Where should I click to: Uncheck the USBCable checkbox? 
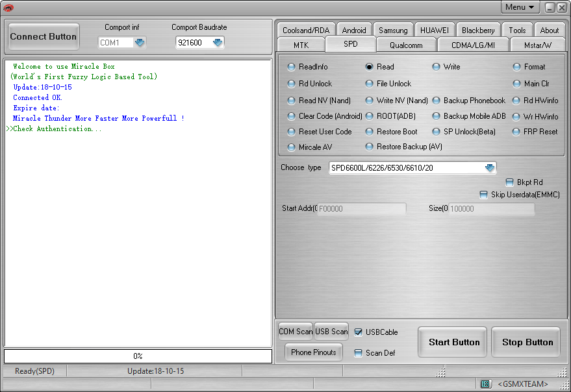click(x=358, y=332)
